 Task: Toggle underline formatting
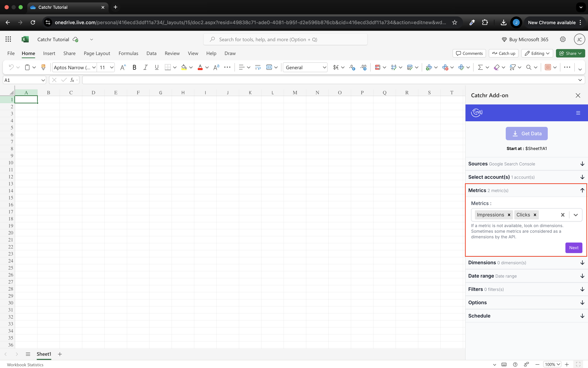pyautogui.click(x=157, y=67)
